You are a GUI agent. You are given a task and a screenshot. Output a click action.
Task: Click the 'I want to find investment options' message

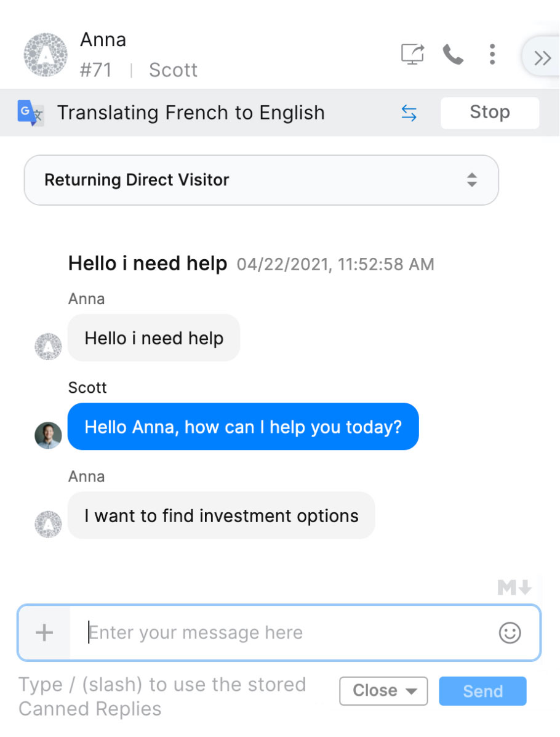tap(222, 515)
